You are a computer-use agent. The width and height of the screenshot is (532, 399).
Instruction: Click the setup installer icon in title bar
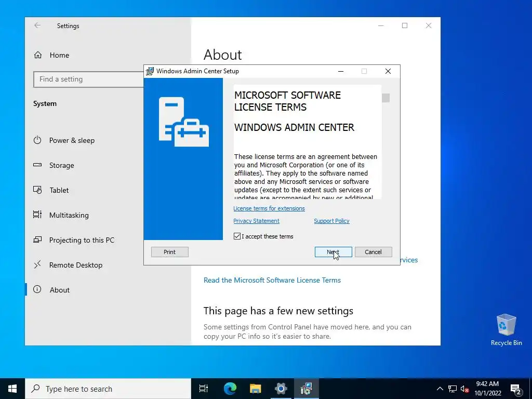pos(150,71)
